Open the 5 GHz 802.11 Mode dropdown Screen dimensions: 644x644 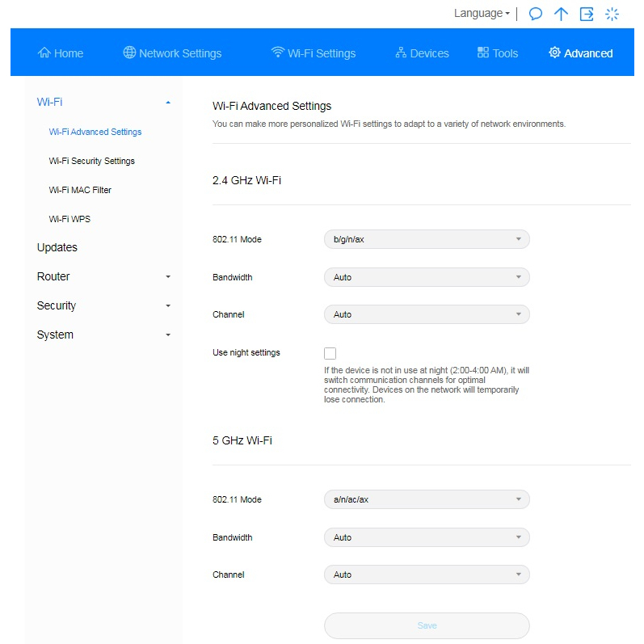[x=427, y=499]
